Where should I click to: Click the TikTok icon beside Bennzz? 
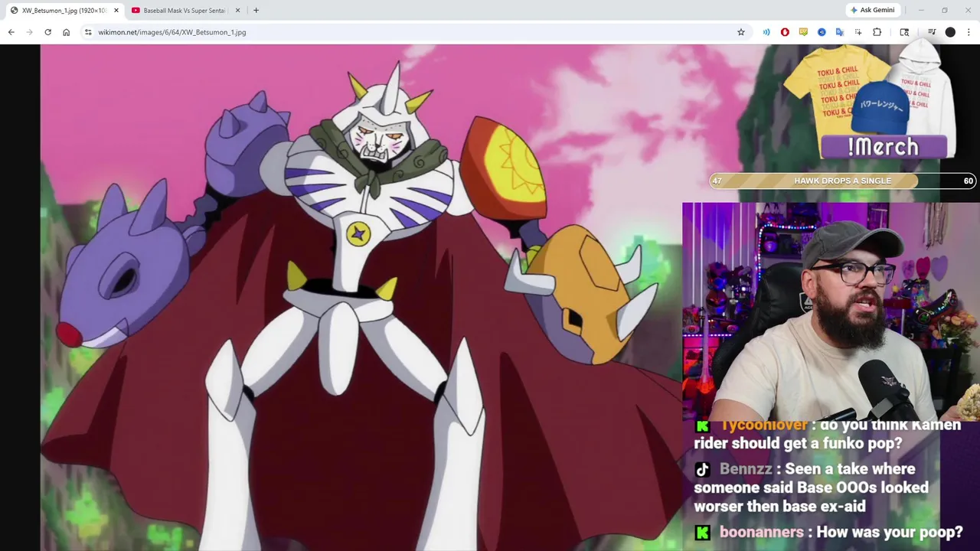pos(702,469)
